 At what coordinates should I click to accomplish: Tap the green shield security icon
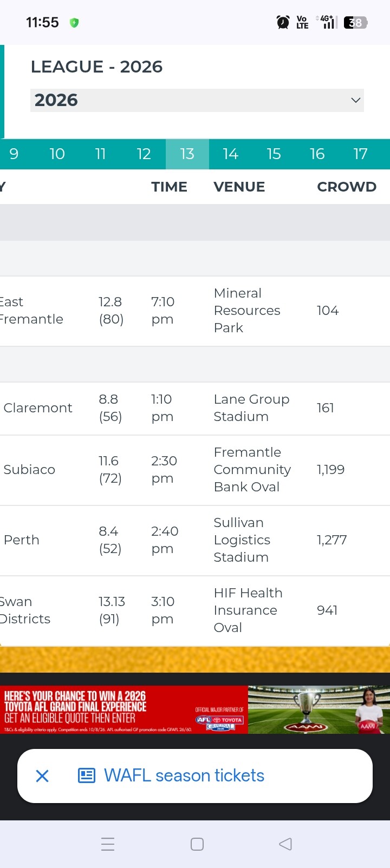(74, 23)
